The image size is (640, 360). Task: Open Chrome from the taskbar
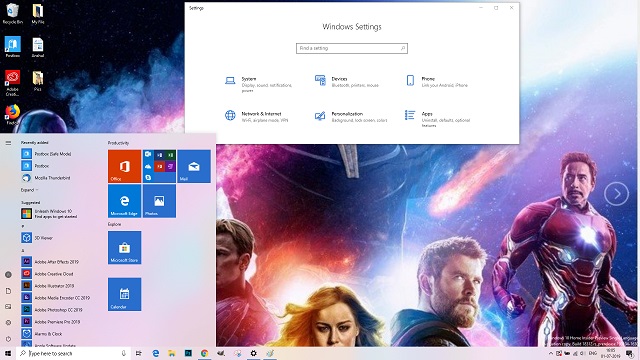pyautogui.click(x=204, y=353)
